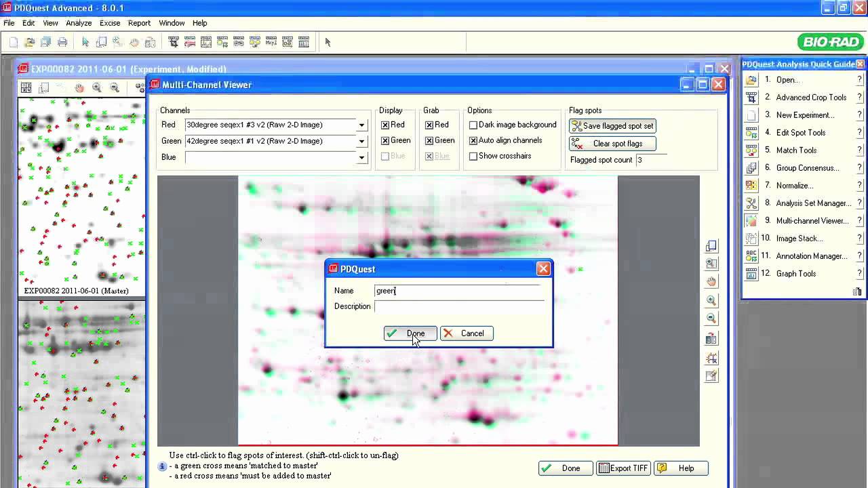Click the zoom-to-region icon beside viewer image
Screen dimensions: 868x488
(711, 264)
